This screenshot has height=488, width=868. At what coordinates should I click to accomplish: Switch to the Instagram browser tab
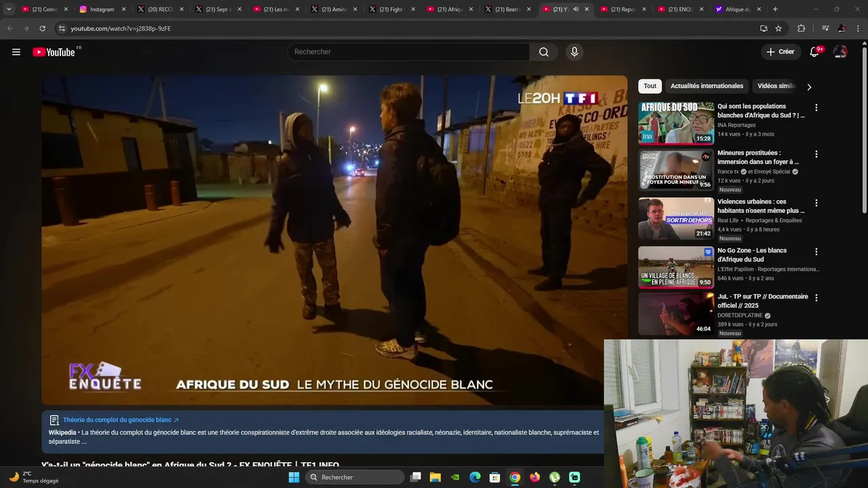pyautogui.click(x=102, y=9)
